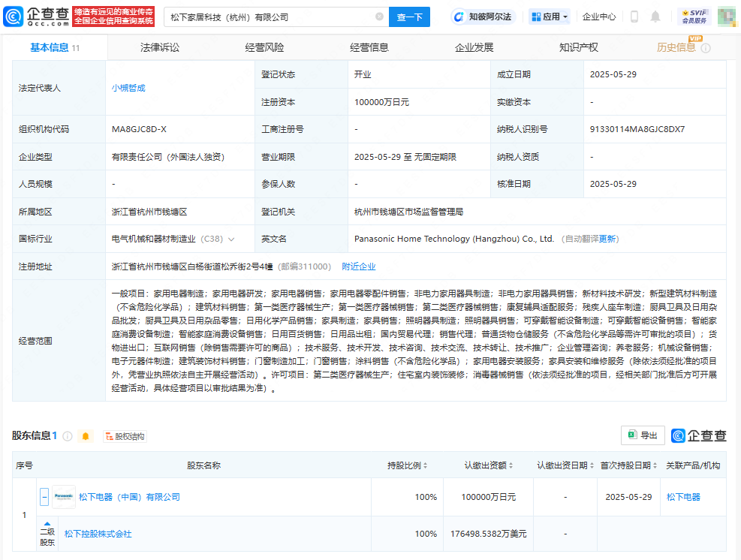Click 更新 next to English name
The width and height of the screenshot is (741, 560).
point(607,239)
